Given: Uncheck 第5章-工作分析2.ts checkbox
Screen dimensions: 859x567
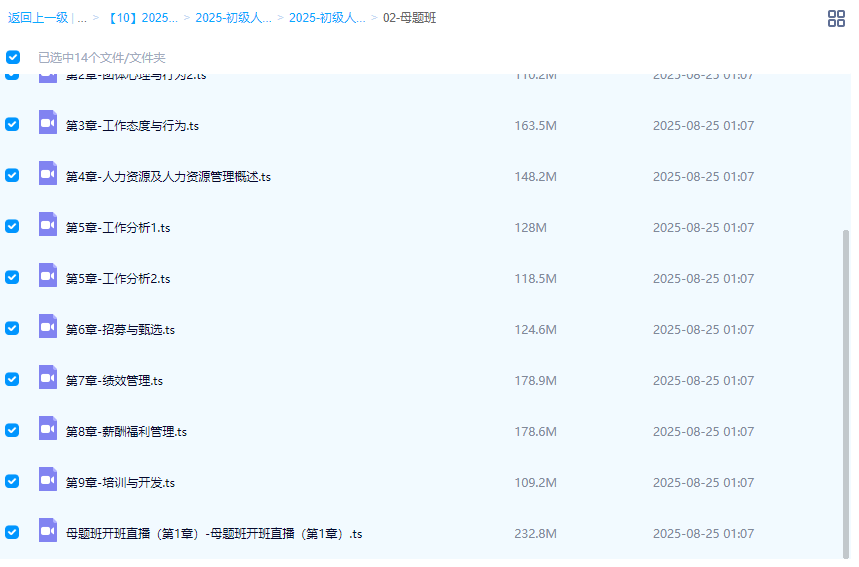Looking at the screenshot, I should click(x=12, y=277).
